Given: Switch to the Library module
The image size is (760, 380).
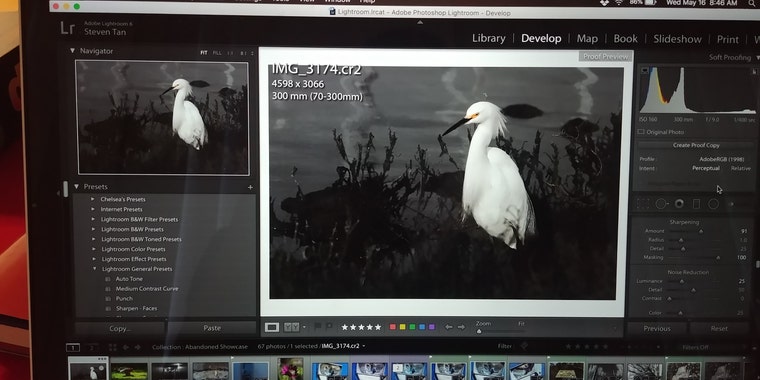Looking at the screenshot, I should click(x=489, y=39).
